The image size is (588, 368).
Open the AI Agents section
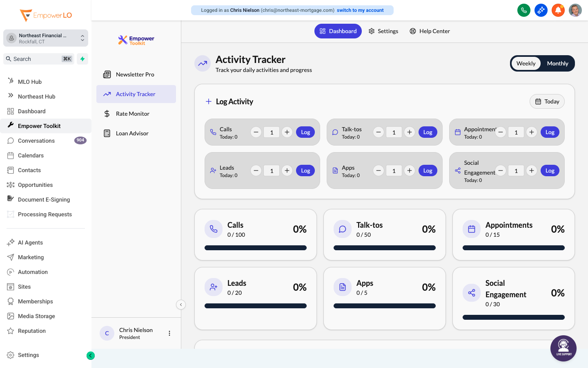(30, 242)
